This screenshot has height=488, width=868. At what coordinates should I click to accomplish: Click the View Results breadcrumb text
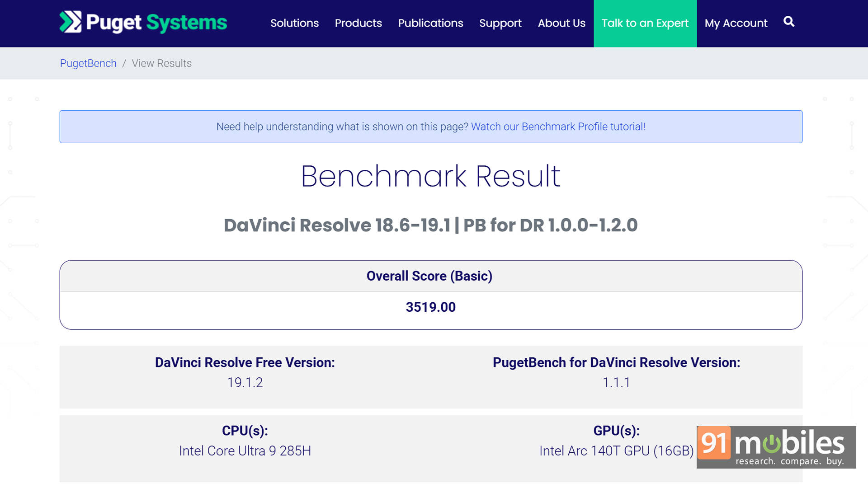(x=161, y=63)
